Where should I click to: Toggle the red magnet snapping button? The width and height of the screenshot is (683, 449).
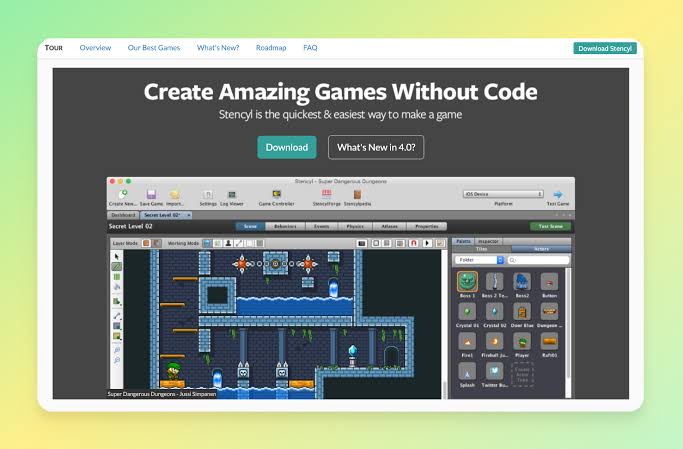click(x=414, y=243)
